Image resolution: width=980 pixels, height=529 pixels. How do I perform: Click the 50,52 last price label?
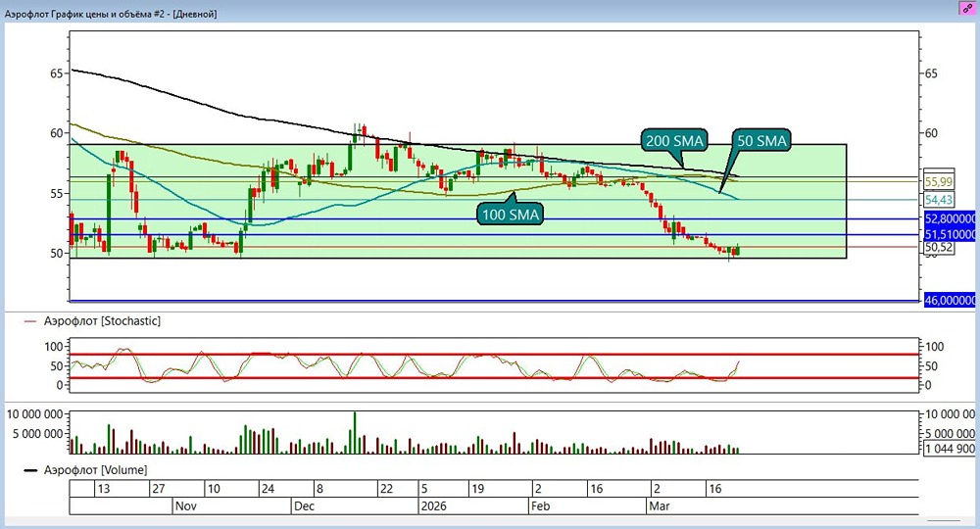(x=939, y=247)
